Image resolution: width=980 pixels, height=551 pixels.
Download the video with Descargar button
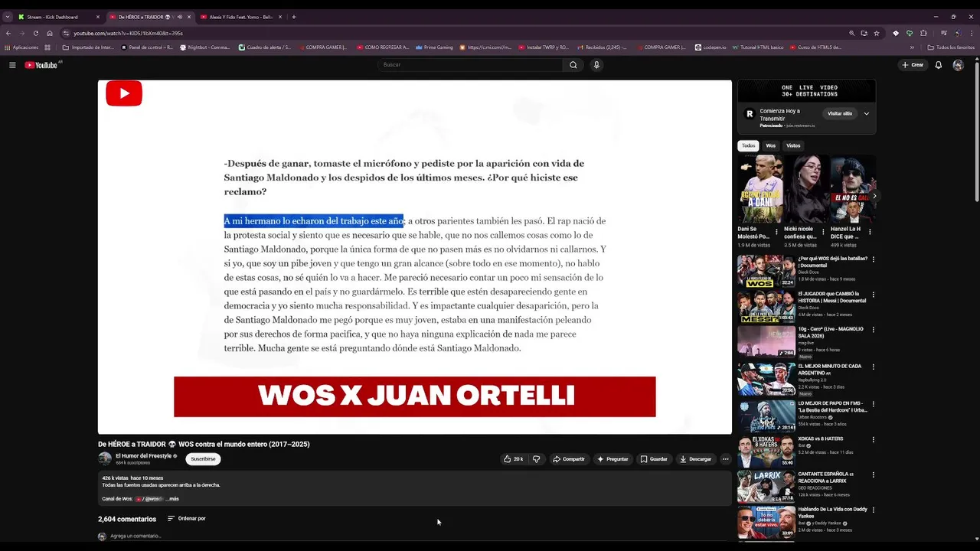696,459
